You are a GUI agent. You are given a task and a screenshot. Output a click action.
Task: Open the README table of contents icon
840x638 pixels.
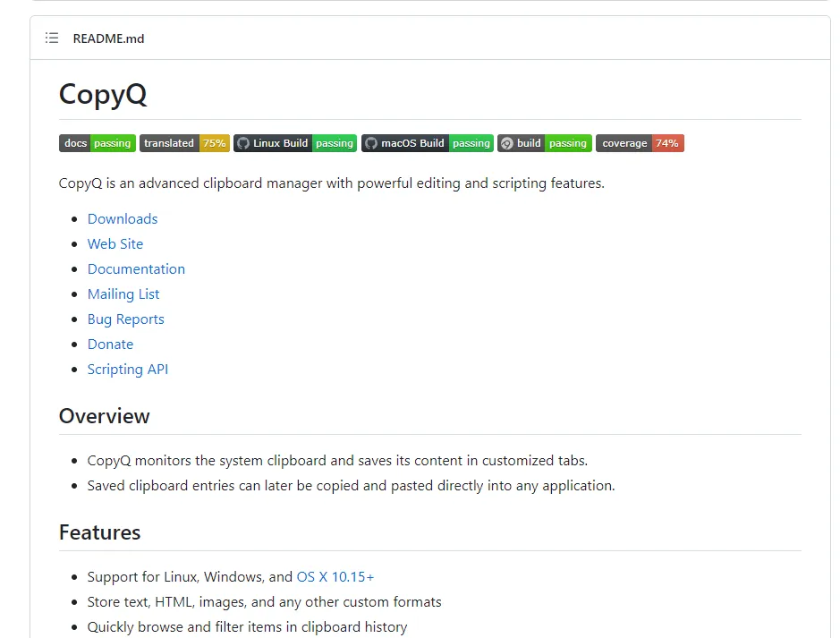[52, 38]
